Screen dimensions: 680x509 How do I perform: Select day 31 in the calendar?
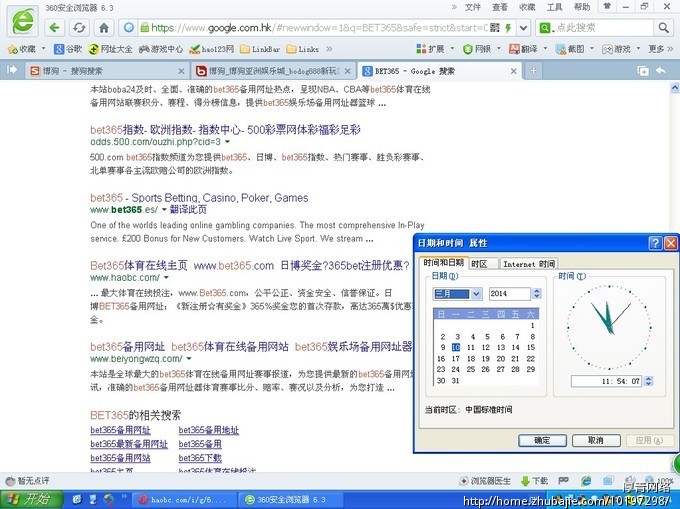click(455, 381)
